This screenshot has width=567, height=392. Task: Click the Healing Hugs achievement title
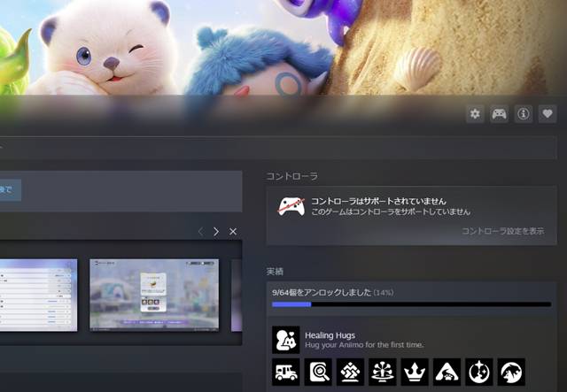(x=330, y=335)
